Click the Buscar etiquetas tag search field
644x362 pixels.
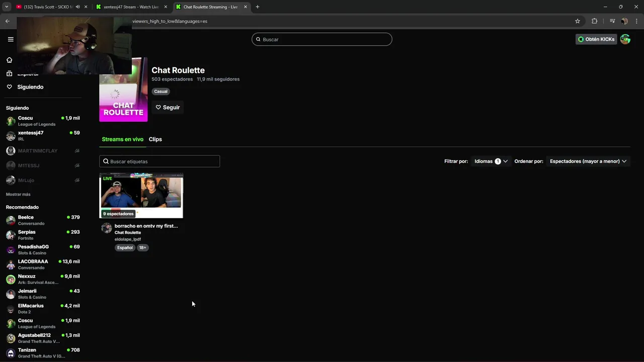click(x=159, y=161)
